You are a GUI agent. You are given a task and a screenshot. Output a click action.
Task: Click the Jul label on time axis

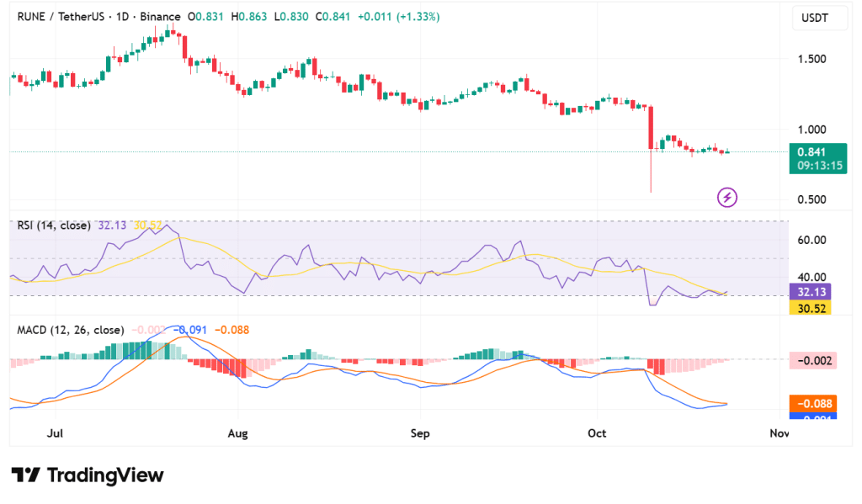pos(56,433)
